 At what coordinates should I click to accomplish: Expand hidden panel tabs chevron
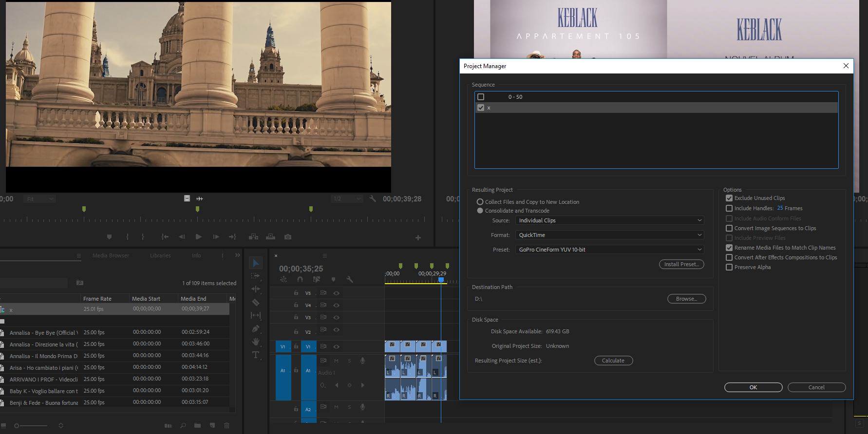[237, 255]
